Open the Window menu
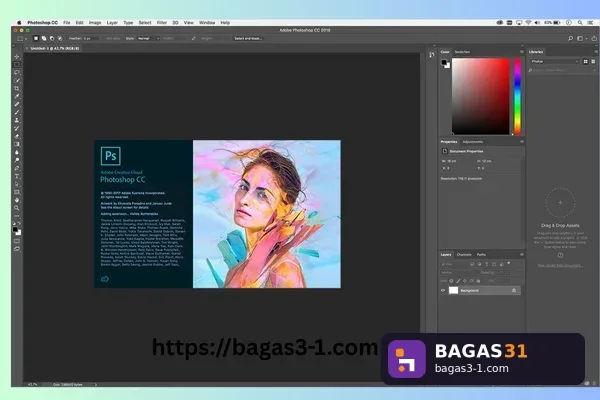The height and width of the screenshot is (400, 600). [x=207, y=23]
